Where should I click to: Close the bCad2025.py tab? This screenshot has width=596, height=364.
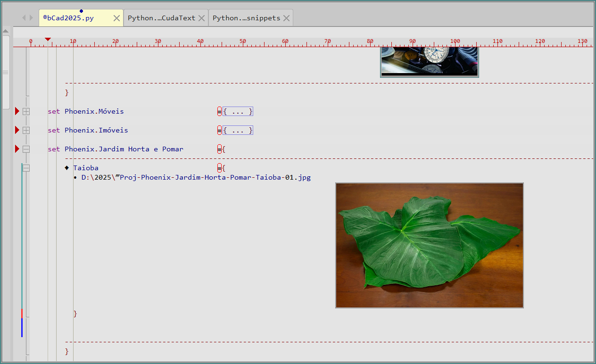116,18
